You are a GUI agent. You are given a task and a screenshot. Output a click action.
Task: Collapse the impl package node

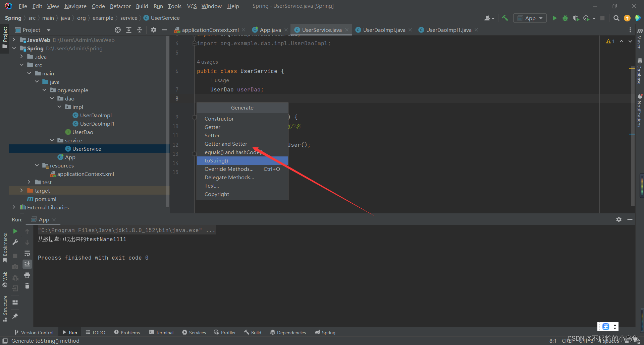tap(59, 107)
